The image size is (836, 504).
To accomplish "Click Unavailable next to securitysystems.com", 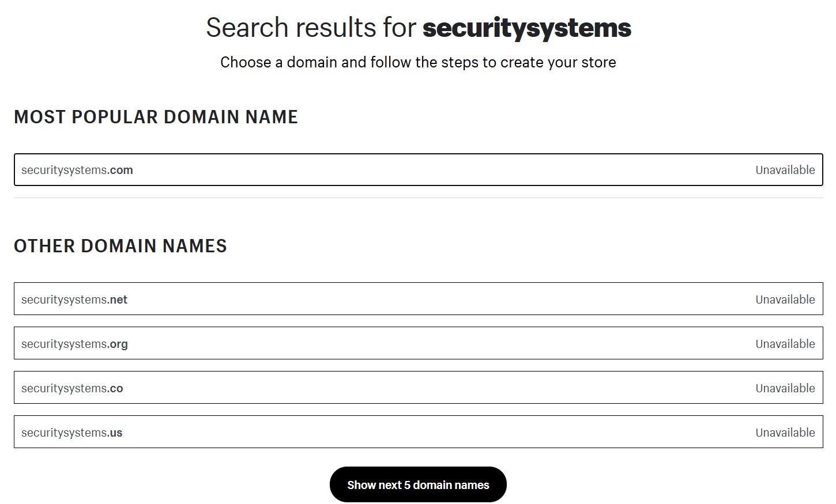I will pos(785,169).
